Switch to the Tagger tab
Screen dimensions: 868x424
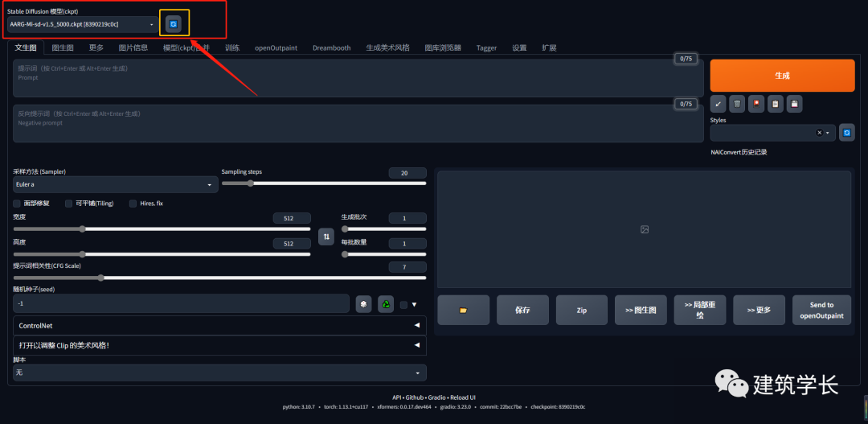[x=486, y=47]
